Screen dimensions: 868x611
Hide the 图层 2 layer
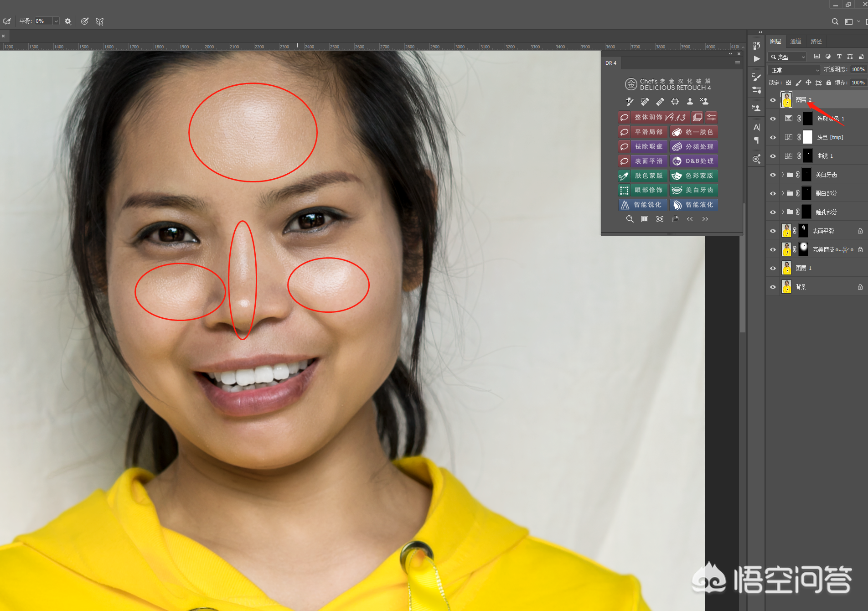click(x=773, y=100)
